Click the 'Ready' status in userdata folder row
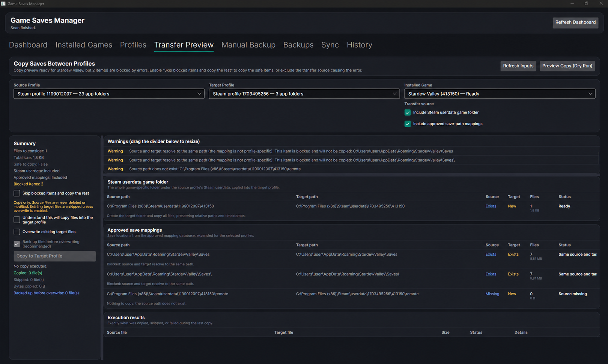 tap(564, 206)
